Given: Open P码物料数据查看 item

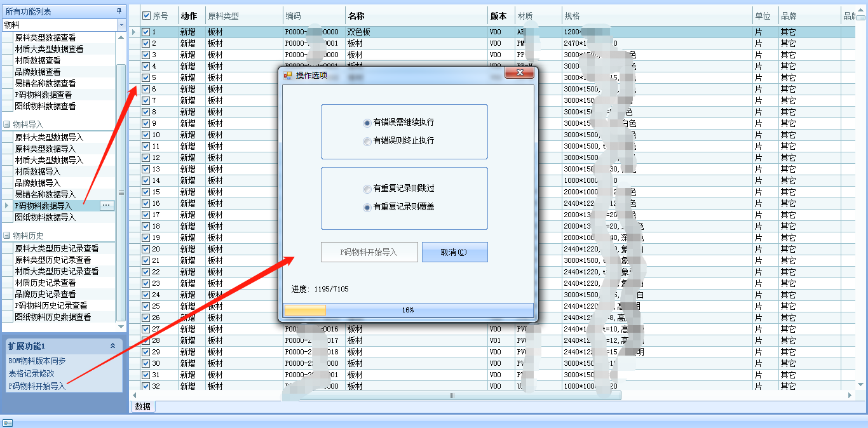Looking at the screenshot, I should click(43, 95).
